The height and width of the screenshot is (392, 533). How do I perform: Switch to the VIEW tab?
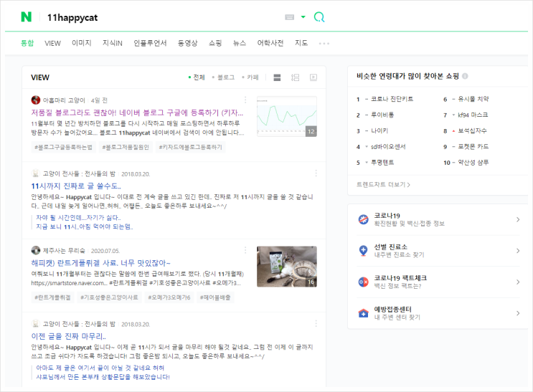tap(52, 43)
